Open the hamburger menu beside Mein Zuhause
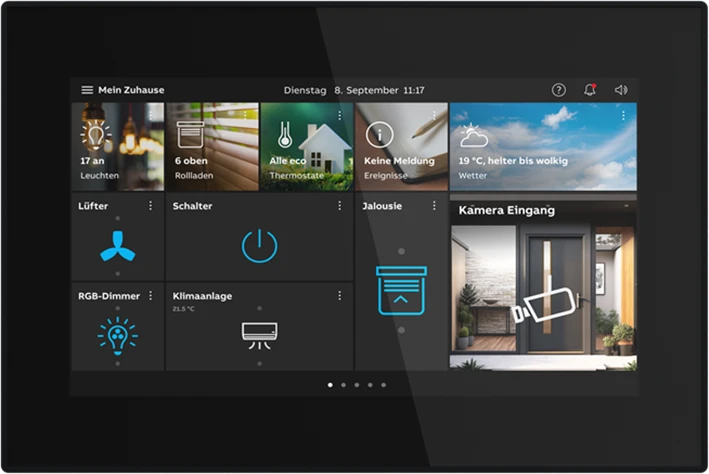 (87, 90)
